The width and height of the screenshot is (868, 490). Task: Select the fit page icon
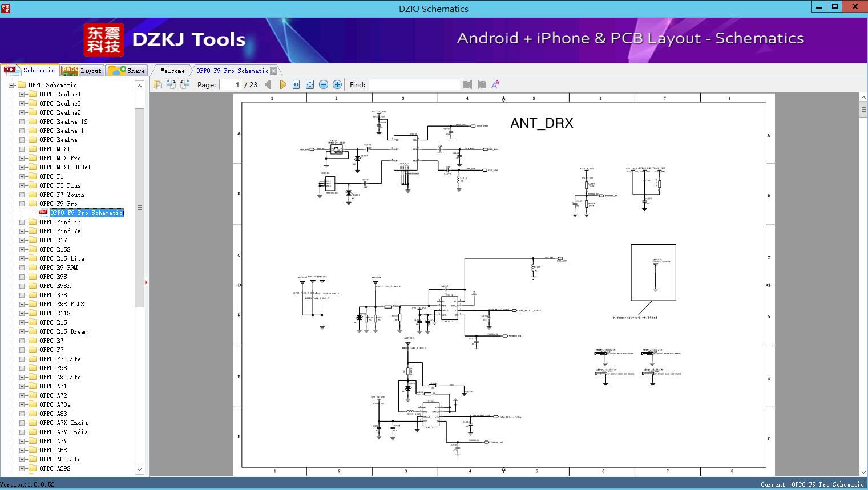click(x=310, y=84)
